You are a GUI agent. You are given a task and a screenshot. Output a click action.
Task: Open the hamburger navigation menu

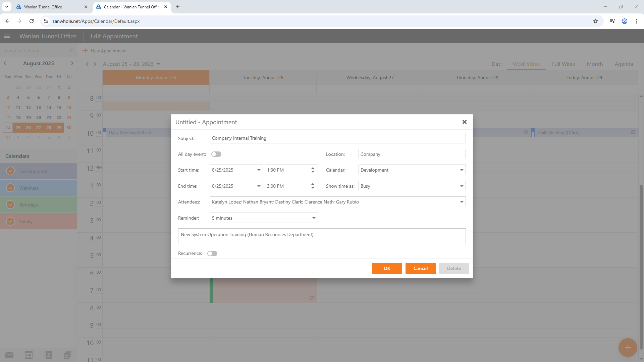click(7, 36)
